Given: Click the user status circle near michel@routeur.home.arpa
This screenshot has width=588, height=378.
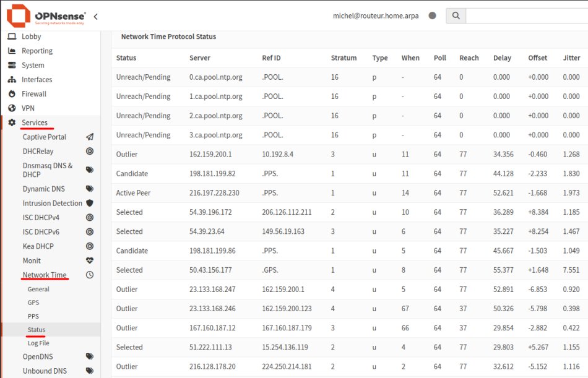Looking at the screenshot, I should click(432, 15).
